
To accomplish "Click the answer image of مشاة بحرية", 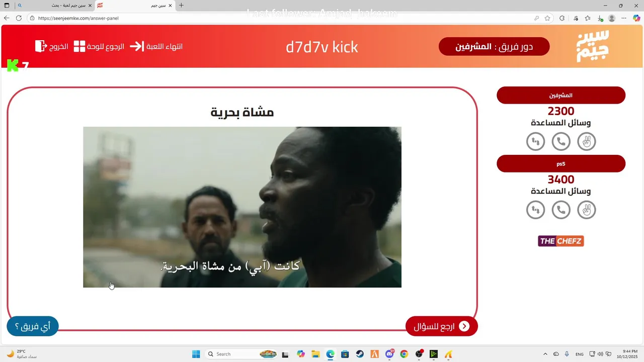I will click(242, 207).
